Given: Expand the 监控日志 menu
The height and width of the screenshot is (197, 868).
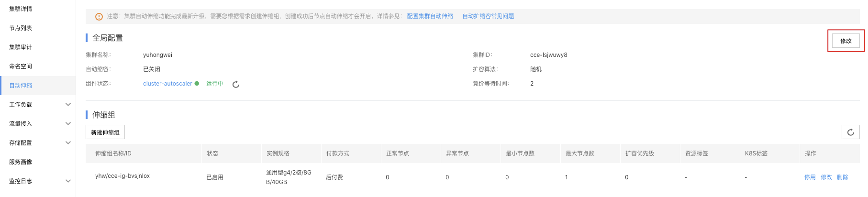Looking at the screenshot, I should click(x=68, y=181).
